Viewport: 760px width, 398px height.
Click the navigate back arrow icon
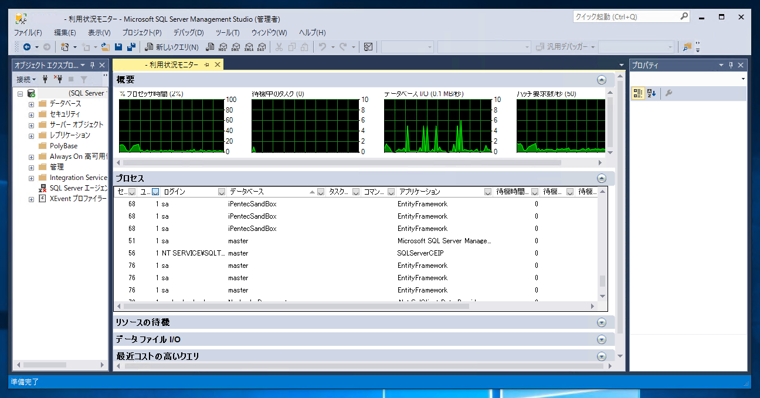[27, 47]
